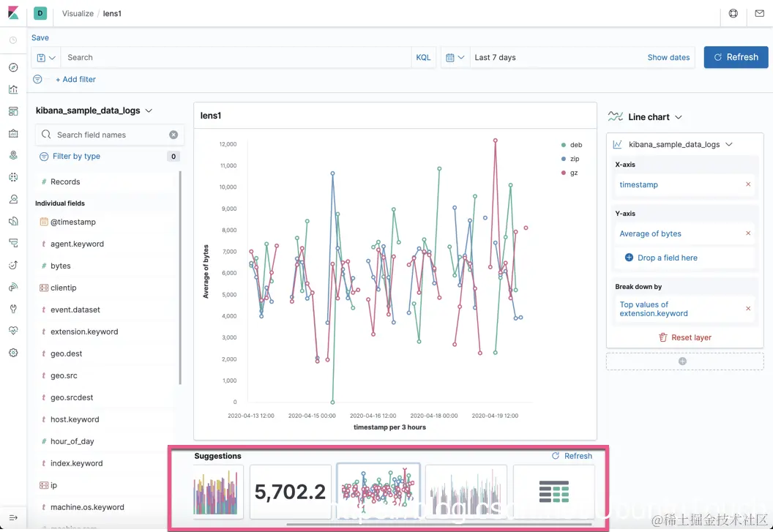
Task: Open the Management gear icon in sidebar
Action: pyautogui.click(x=13, y=353)
